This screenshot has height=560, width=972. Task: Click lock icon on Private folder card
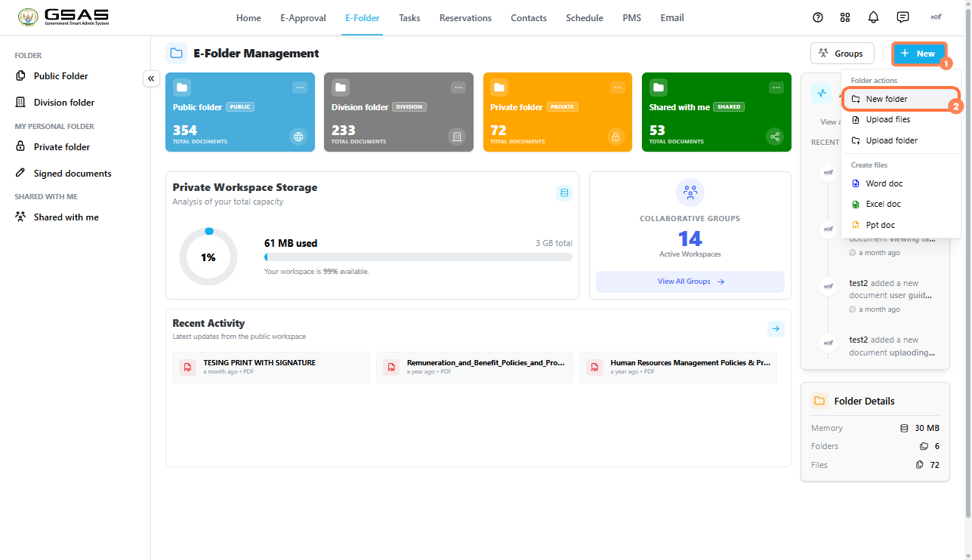(x=616, y=137)
